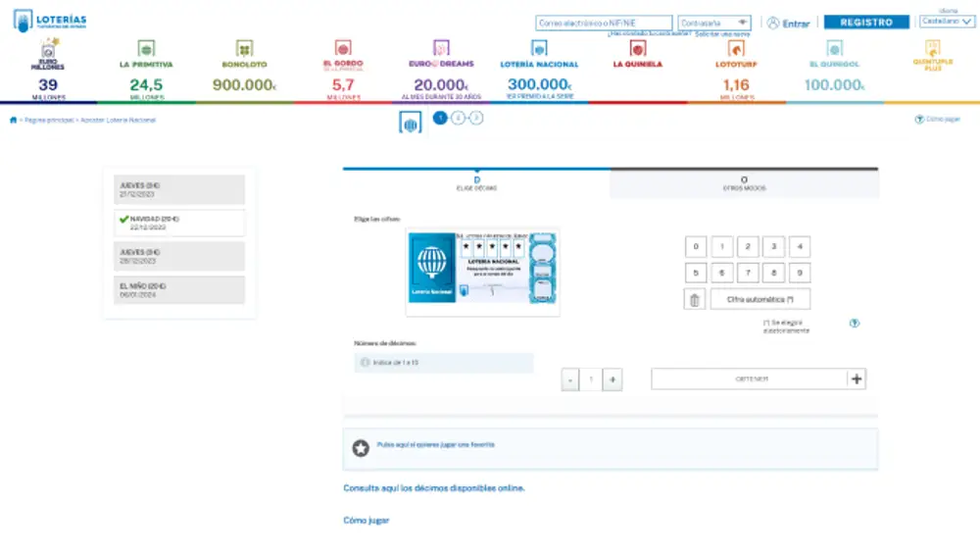Select El Niño 06/01/2024 draw
The width and height of the screenshot is (980, 556).
click(179, 290)
